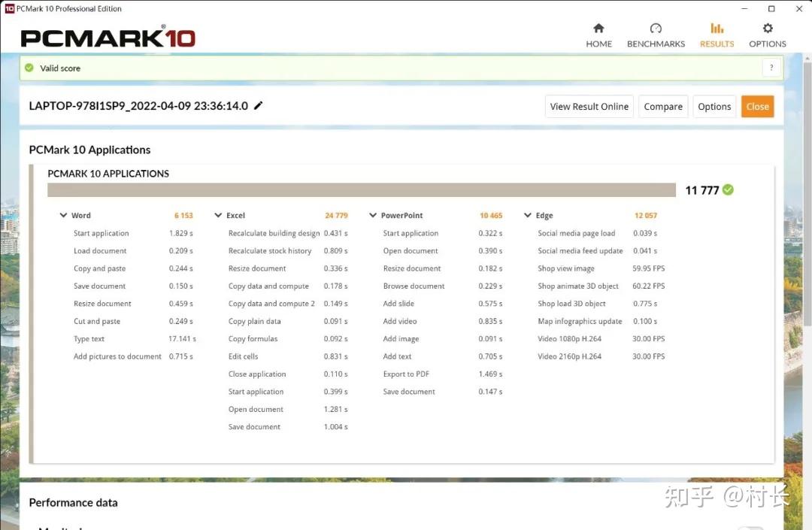Collapse the Word section chevron
The width and height of the screenshot is (812, 530).
point(63,215)
